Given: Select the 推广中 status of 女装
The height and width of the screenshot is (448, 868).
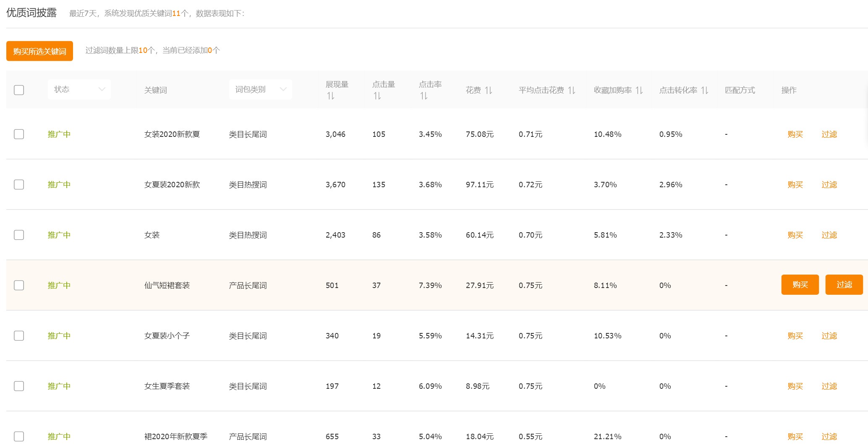Looking at the screenshot, I should 59,235.
